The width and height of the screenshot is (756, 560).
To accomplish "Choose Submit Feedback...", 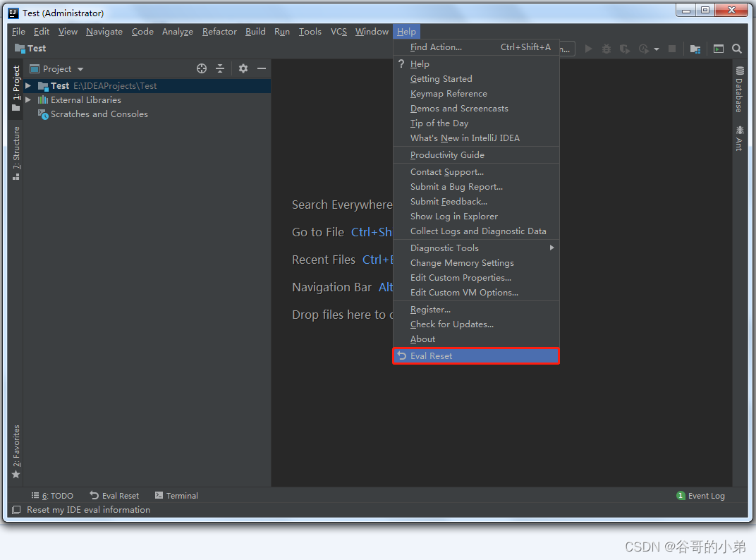I will click(476, 202).
